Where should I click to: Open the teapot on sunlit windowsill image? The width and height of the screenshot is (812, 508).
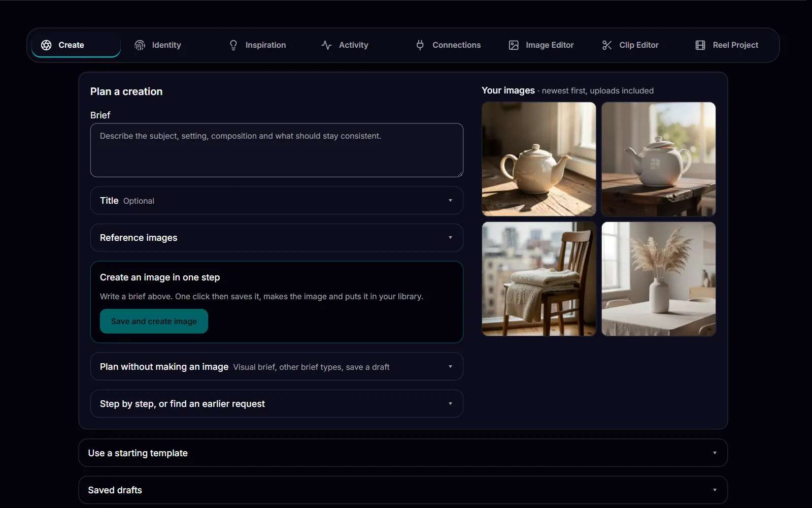coord(539,159)
